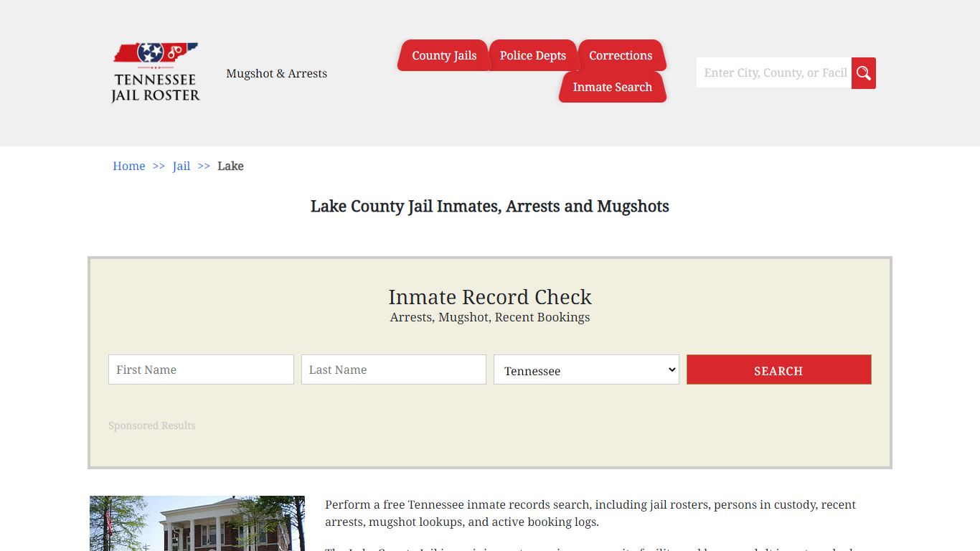Open the Jail breadcrumb link
Screen dimensions: 980x551
coord(182,166)
